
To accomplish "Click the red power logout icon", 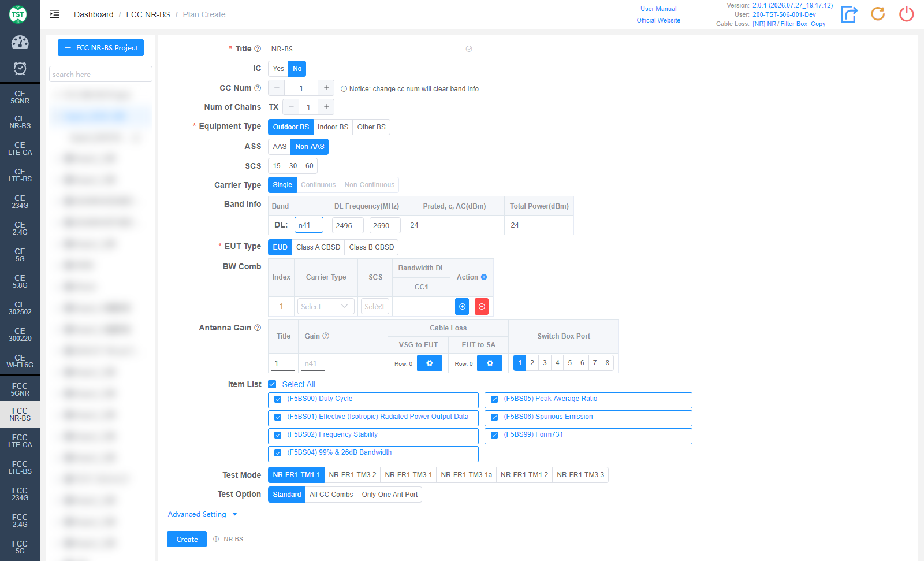I will tap(907, 14).
